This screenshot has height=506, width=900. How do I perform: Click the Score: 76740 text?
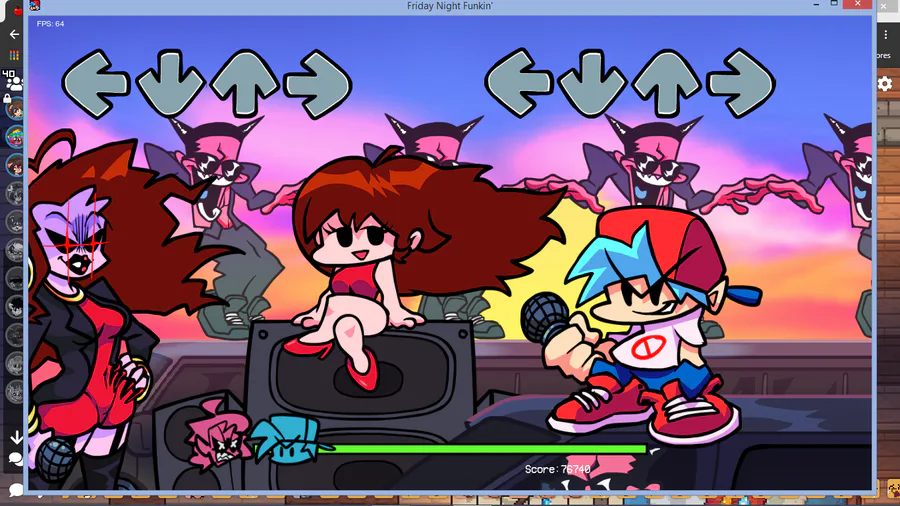point(557,469)
